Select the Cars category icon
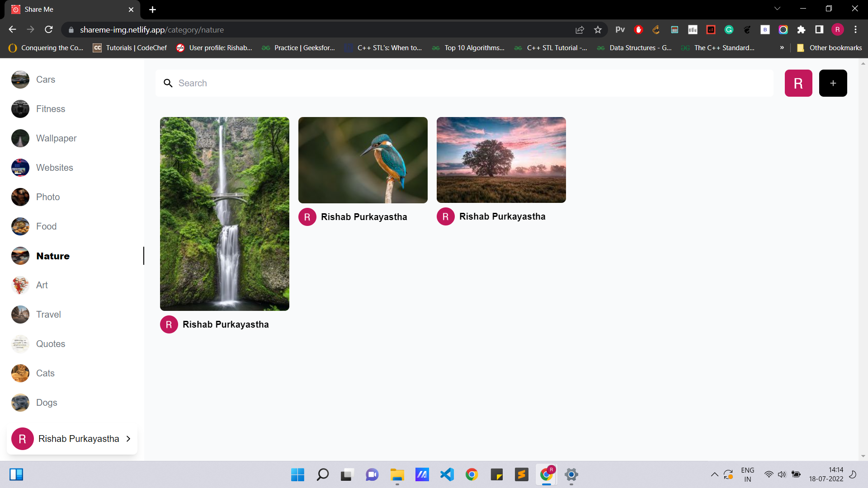868x488 pixels. [20, 79]
